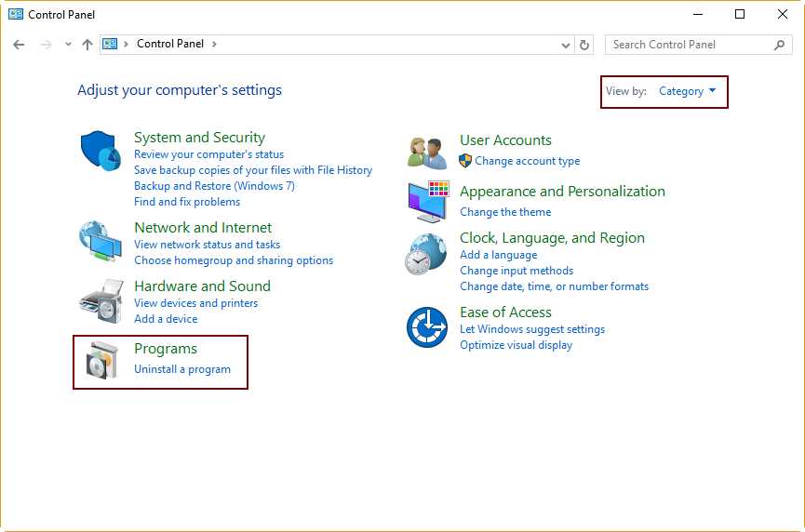Expand chevron after Control Panel breadcrumb

pyautogui.click(x=215, y=44)
